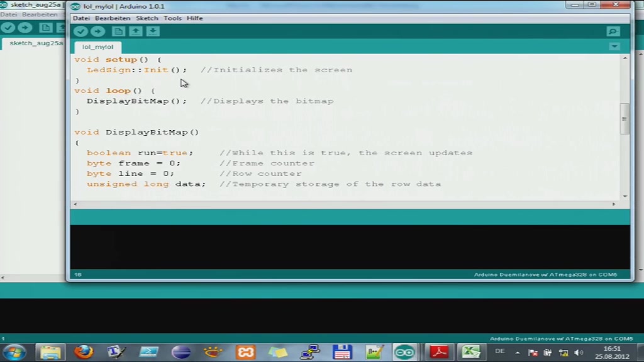Click comment "//Displays the bitmap"
644x362 pixels.
tap(267, 101)
